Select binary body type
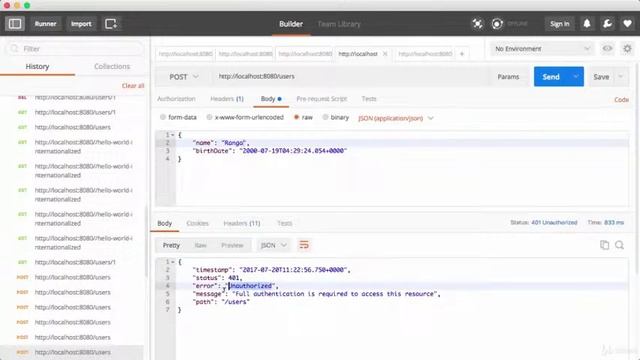The height and width of the screenshot is (360, 640). pyautogui.click(x=336, y=117)
